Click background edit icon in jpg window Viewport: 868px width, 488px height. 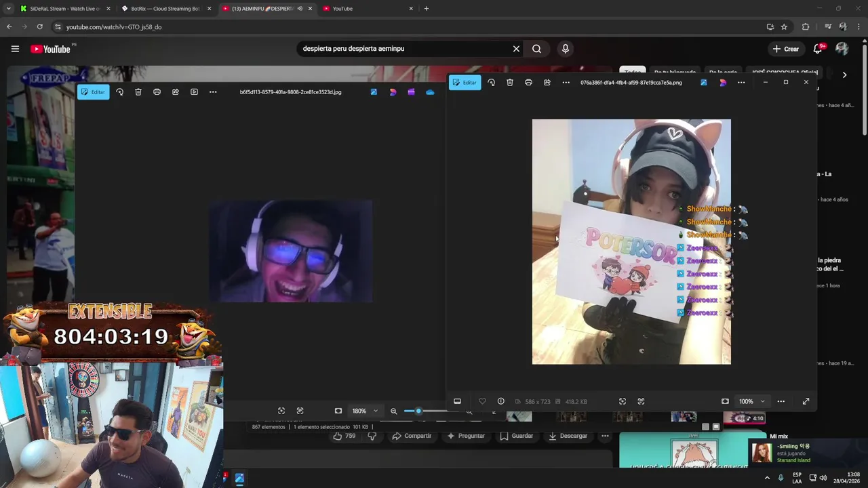click(x=374, y=92)
